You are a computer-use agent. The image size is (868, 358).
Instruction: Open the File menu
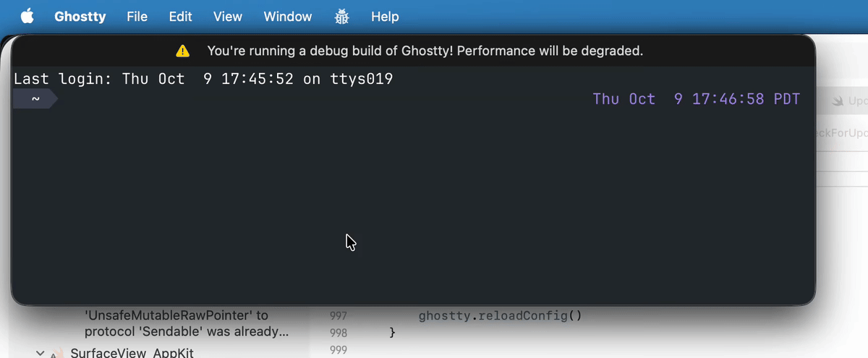pos(137,17)
